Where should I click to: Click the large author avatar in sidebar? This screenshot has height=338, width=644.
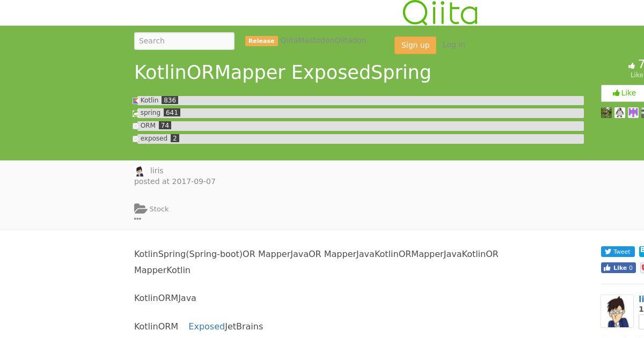(x=617, y=311)
